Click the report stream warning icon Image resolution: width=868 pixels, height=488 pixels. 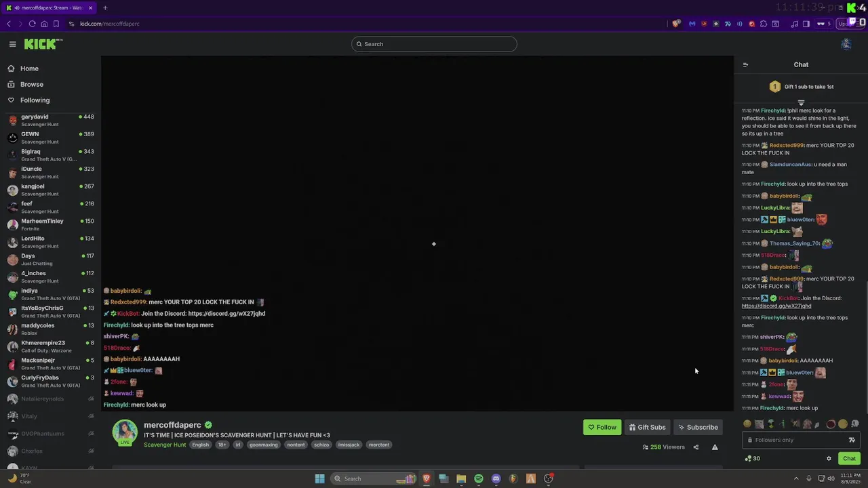coord(715,447)
